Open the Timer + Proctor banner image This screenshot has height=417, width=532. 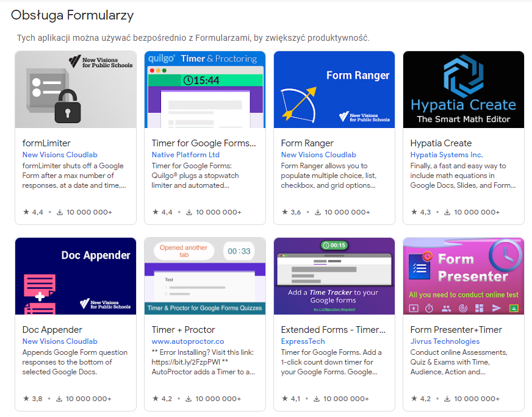205,276
